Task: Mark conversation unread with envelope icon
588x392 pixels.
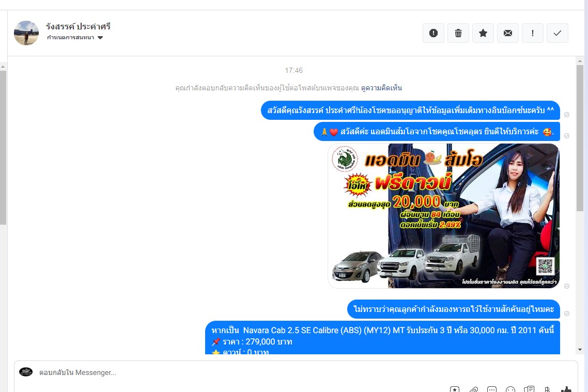Action: coord(508,33)
